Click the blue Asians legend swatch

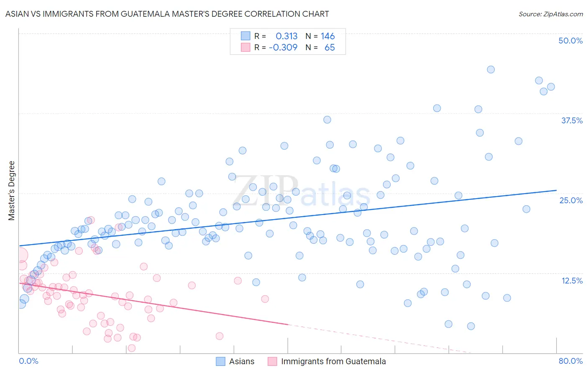click(221, 361)
